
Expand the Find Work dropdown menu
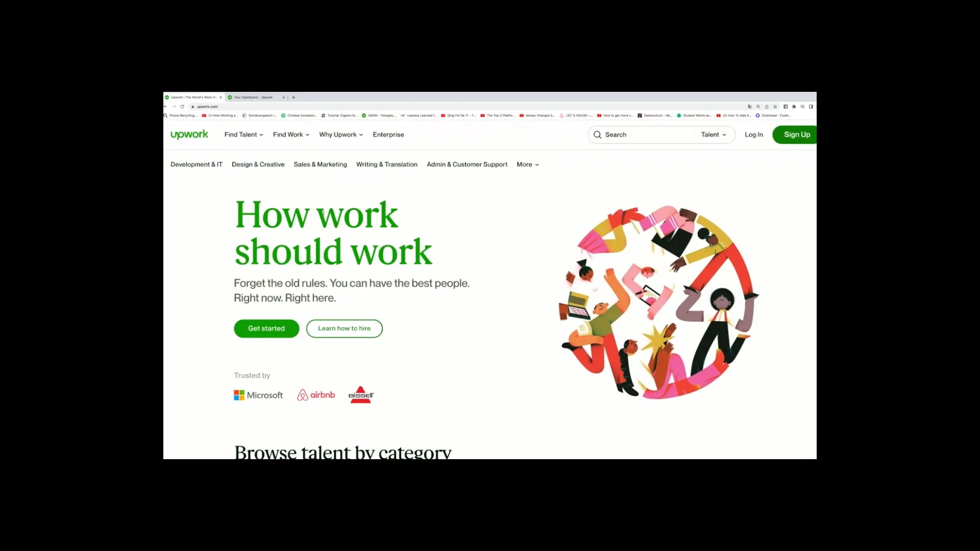(291, 135)
